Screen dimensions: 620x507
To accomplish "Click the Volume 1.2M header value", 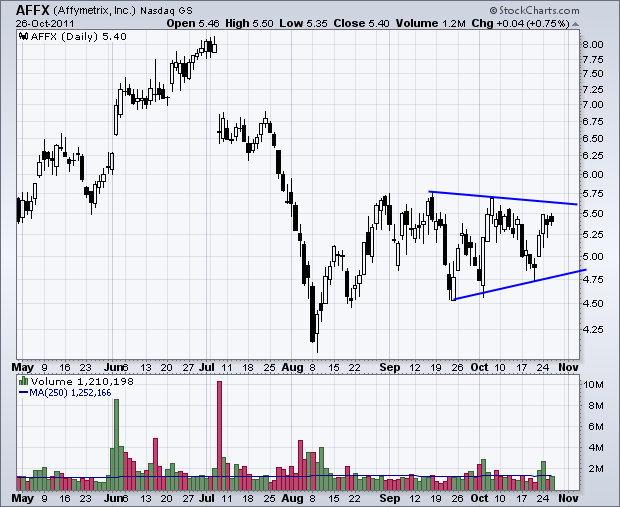I will (431, 23).
